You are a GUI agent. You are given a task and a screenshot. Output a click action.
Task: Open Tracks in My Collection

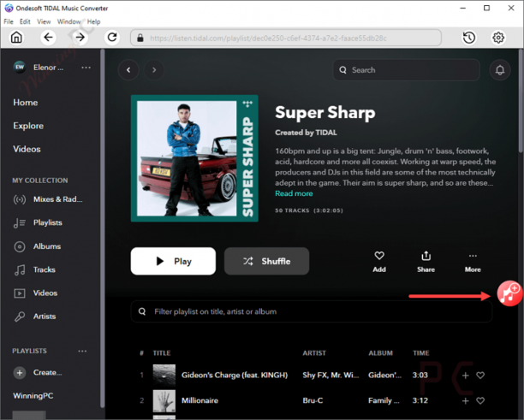click(x=34, y=269)
